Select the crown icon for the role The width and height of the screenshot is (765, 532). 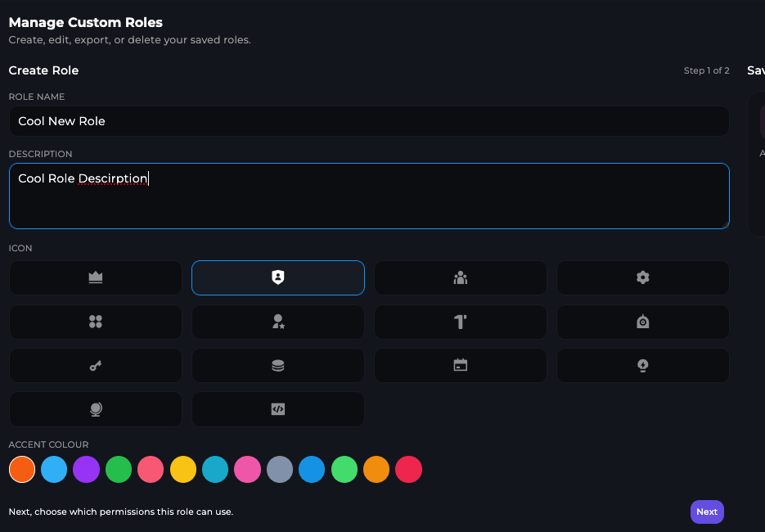(95, 277)
